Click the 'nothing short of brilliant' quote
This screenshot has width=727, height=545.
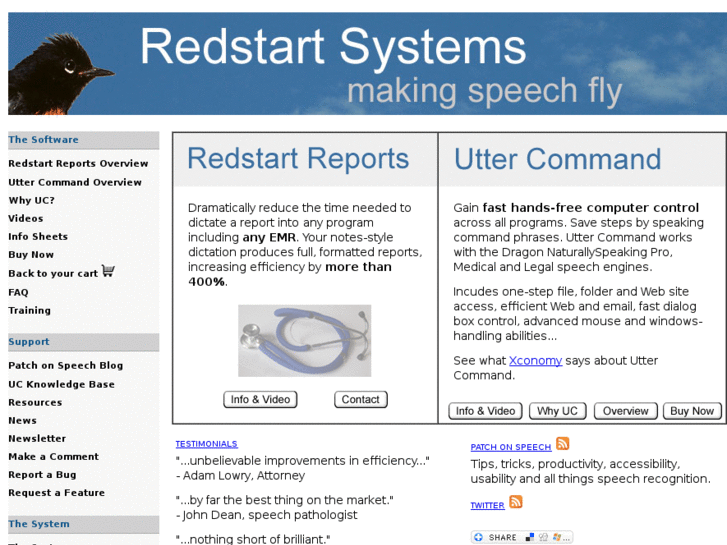253,539
